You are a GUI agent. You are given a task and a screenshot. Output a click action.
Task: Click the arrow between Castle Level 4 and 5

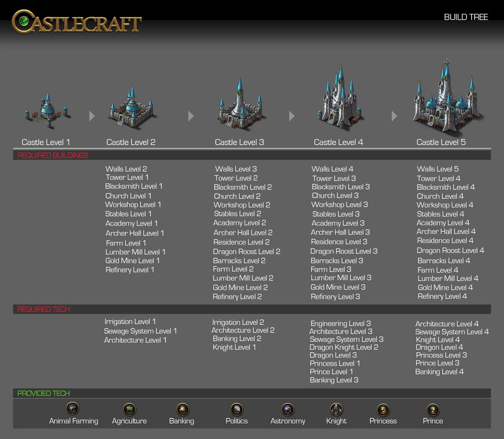[394, 116]
